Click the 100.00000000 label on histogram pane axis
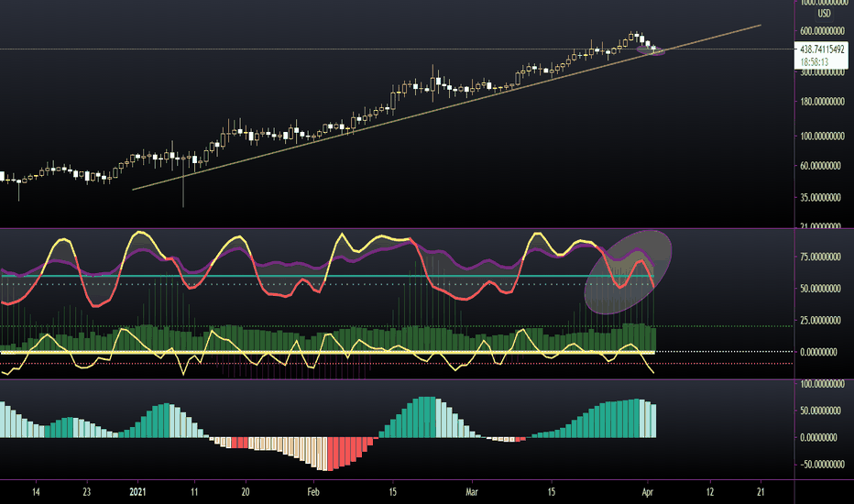854x504 pixels. [x=822, y=384]
